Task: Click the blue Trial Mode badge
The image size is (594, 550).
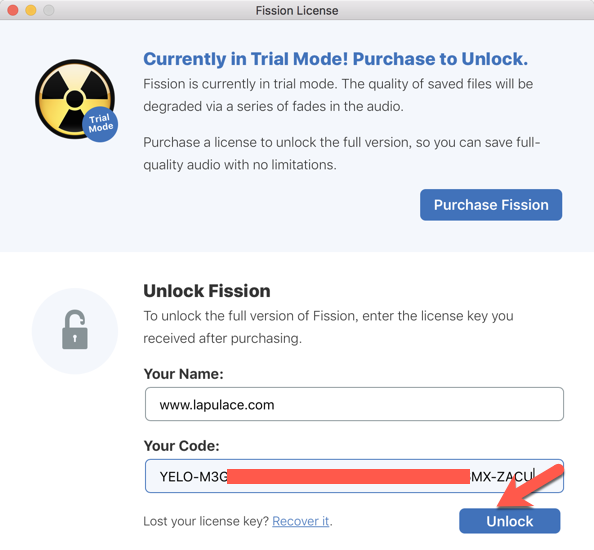Action: click(x=100, y=124)
